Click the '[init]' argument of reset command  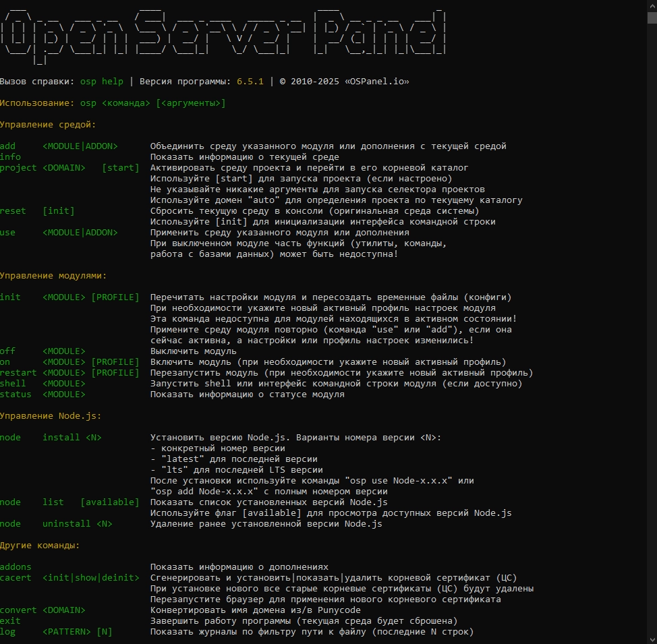(x=59, y=211)
